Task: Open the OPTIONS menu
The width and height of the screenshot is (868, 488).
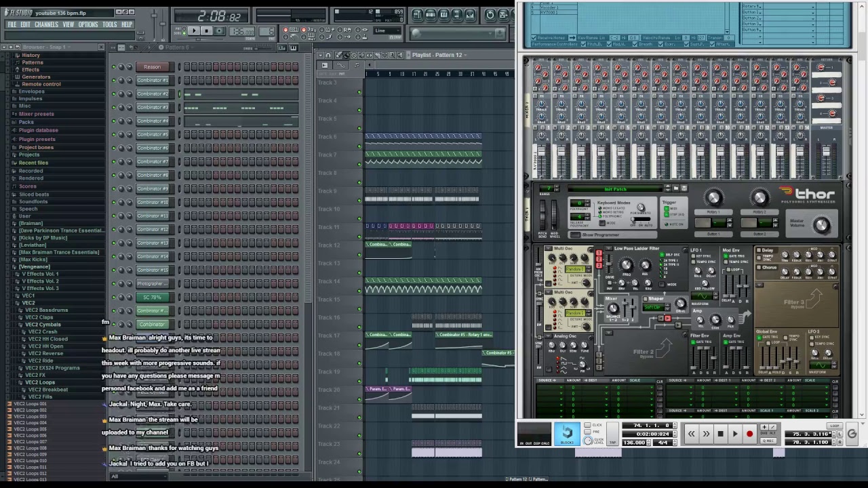Action: pos(88,24)
